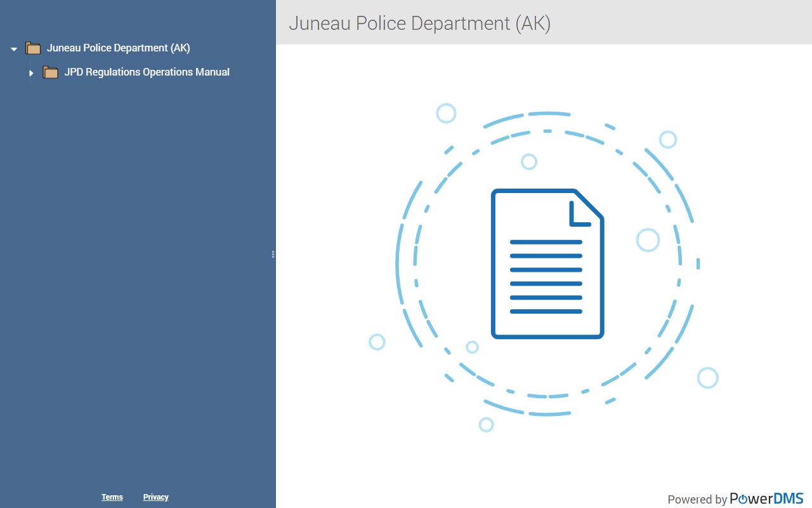Open the Terms link

tap(112, 497)
